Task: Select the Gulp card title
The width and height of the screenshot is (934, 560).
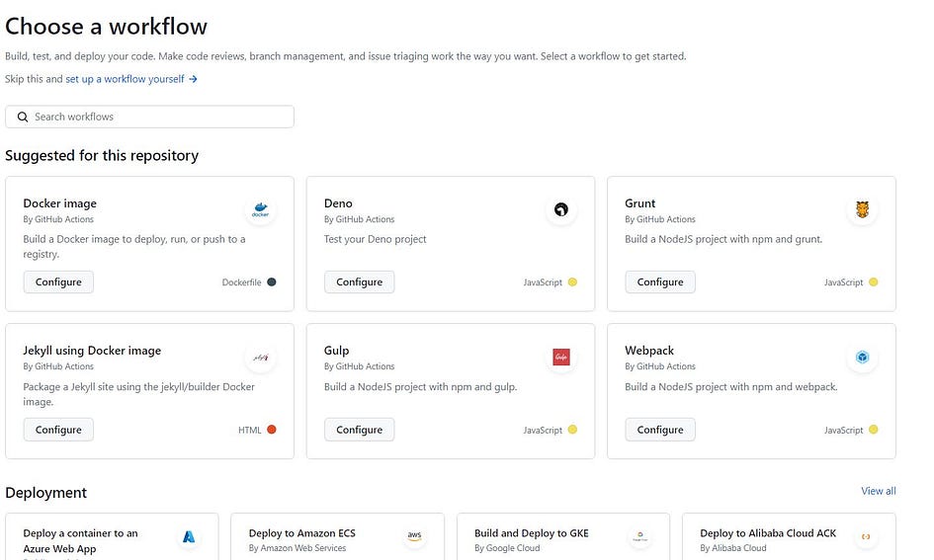Action: click(x=337, y=352)
